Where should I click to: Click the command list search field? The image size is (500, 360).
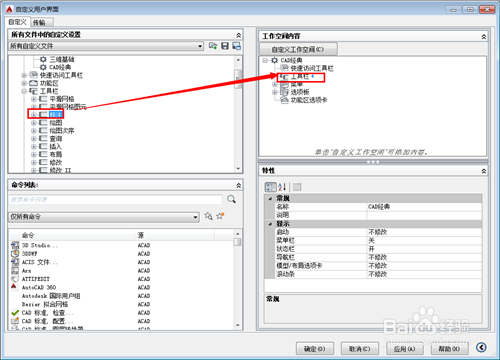click(115, 199)
